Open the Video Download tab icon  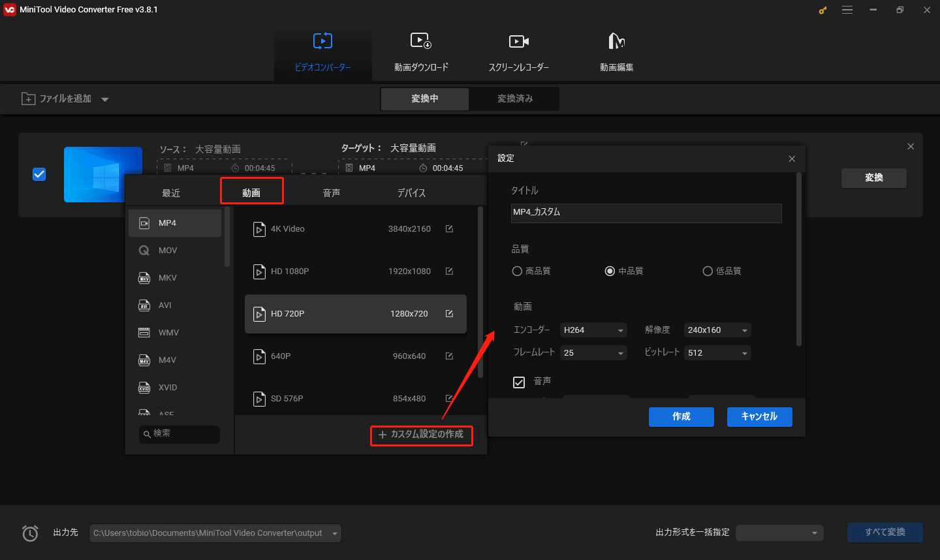point(421,41)
